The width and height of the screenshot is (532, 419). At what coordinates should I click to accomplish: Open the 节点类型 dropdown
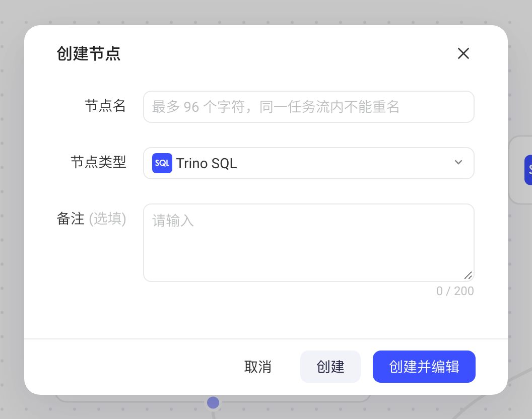click(x=308, y=163)
